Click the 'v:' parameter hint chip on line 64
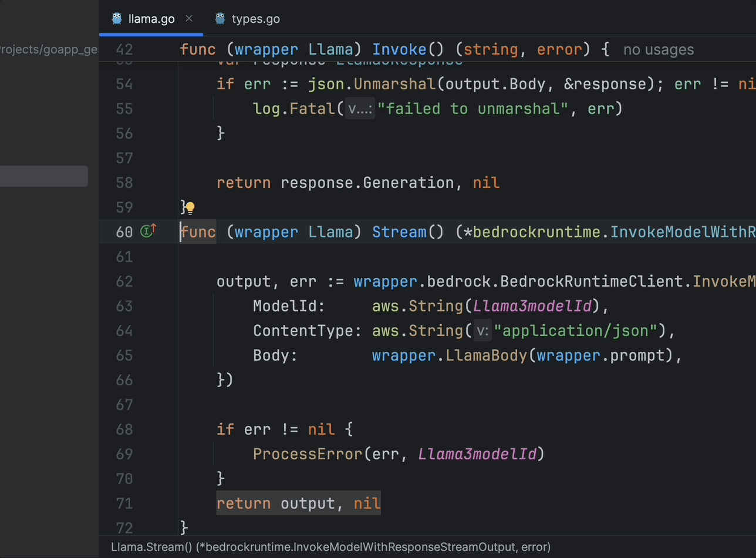Viewport: 756px width, 558px height. pyautogui.click(x=481, y=331)
